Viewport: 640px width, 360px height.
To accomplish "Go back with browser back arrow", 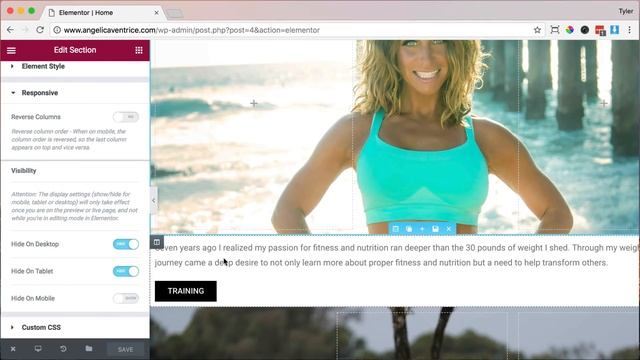I will [x=10, y=30].
